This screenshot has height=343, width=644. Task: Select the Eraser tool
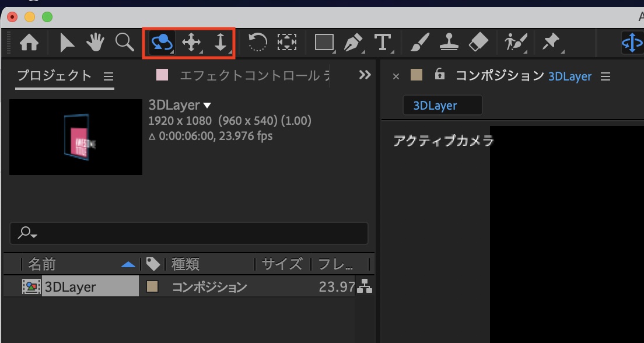click(478, 43)
